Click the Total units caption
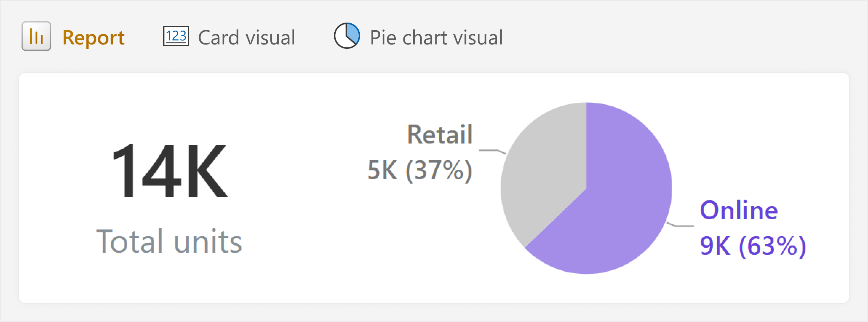Image resolution: width=868 pixels, height=322 pixels. [169, 241]
